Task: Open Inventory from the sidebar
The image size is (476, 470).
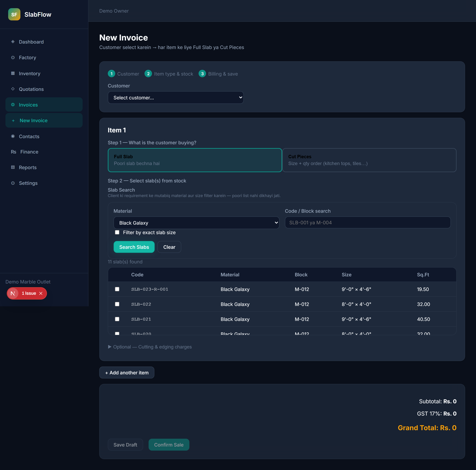Action: coord(44,74)
